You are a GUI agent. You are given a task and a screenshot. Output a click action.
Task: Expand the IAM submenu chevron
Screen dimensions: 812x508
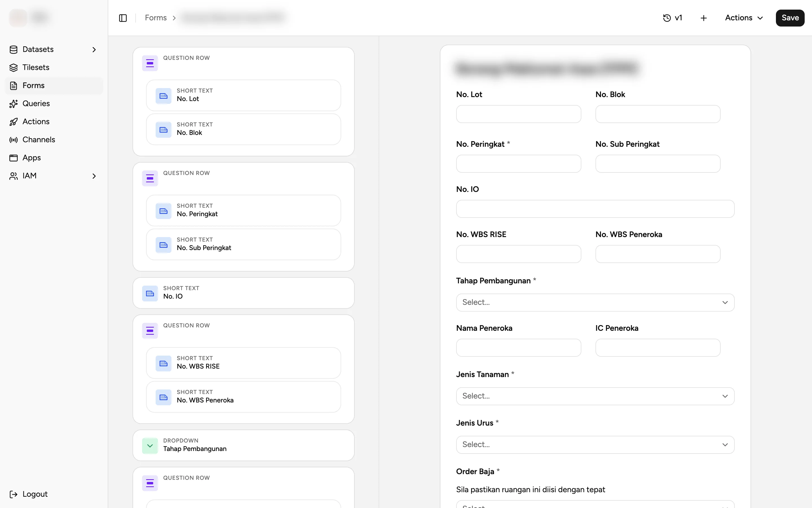[x=94, y=176]
